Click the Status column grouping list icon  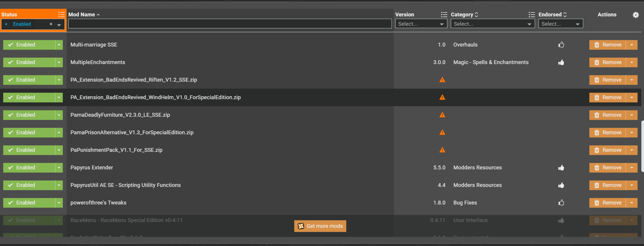pos(61,14)
